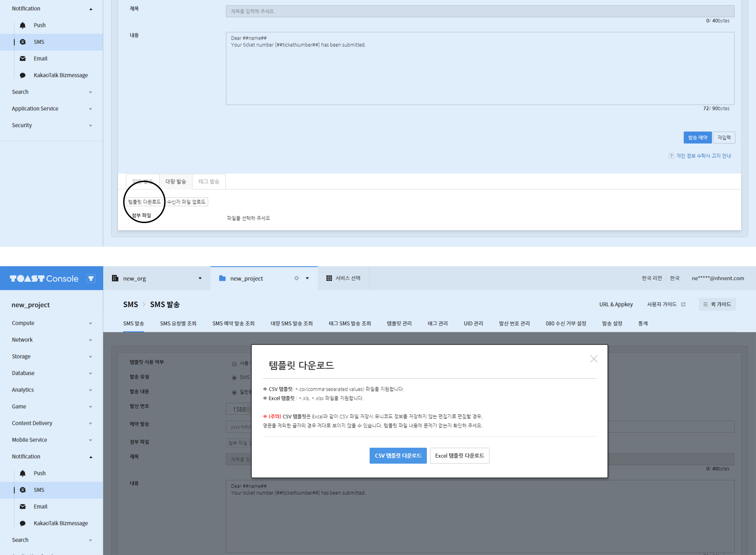
Task: Open the 템플릿 관리 tab
Action: point(399,323)
